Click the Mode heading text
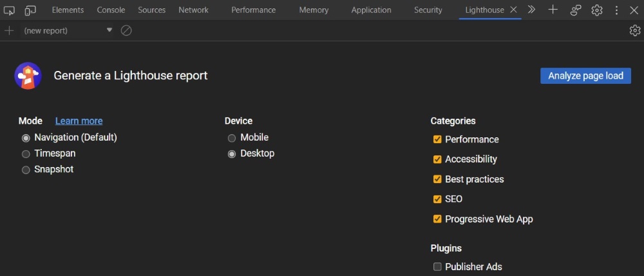 tap(30, 121)
